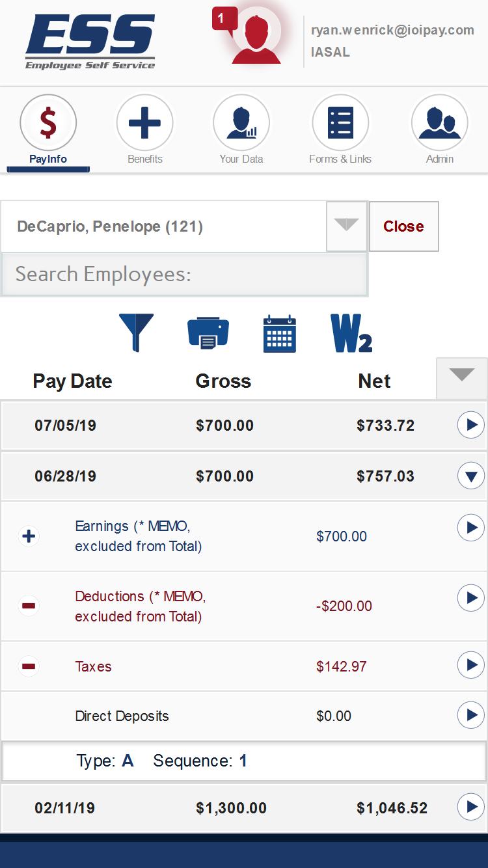Viewport: 488px width, 868px height.
Task: Expand the 07/05/19 pay date row
Action: click(x=471, y=426)
